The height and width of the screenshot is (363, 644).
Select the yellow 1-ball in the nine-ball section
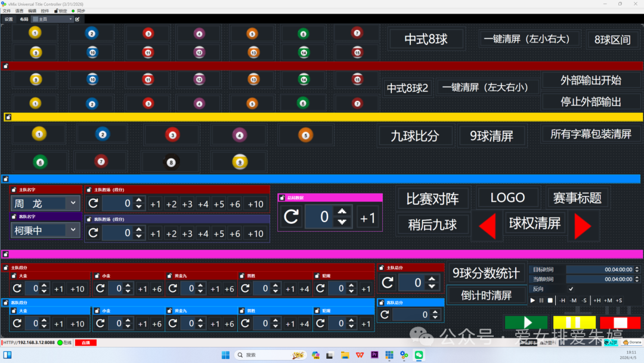(39, 134)
